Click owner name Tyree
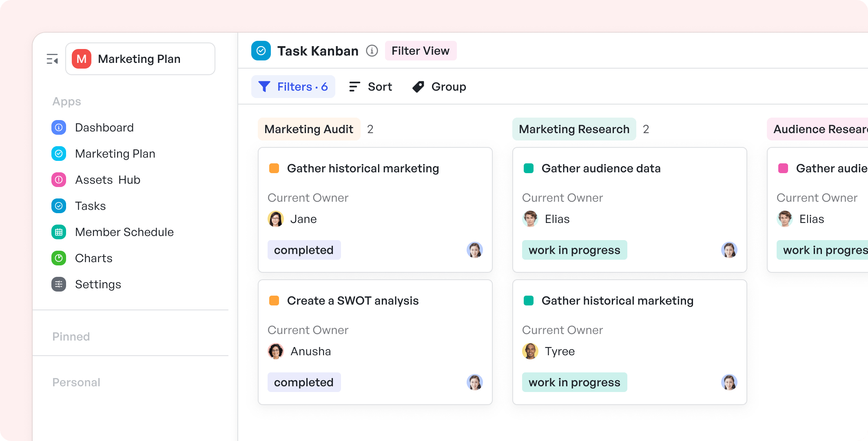 (560, 351)
